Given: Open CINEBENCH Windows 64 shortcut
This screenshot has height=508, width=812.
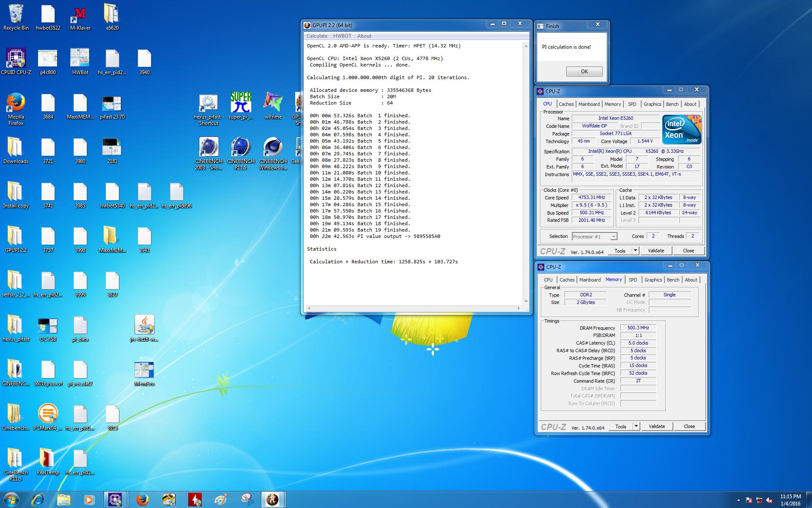Looking at the screenshot, I should pos(273,154).
